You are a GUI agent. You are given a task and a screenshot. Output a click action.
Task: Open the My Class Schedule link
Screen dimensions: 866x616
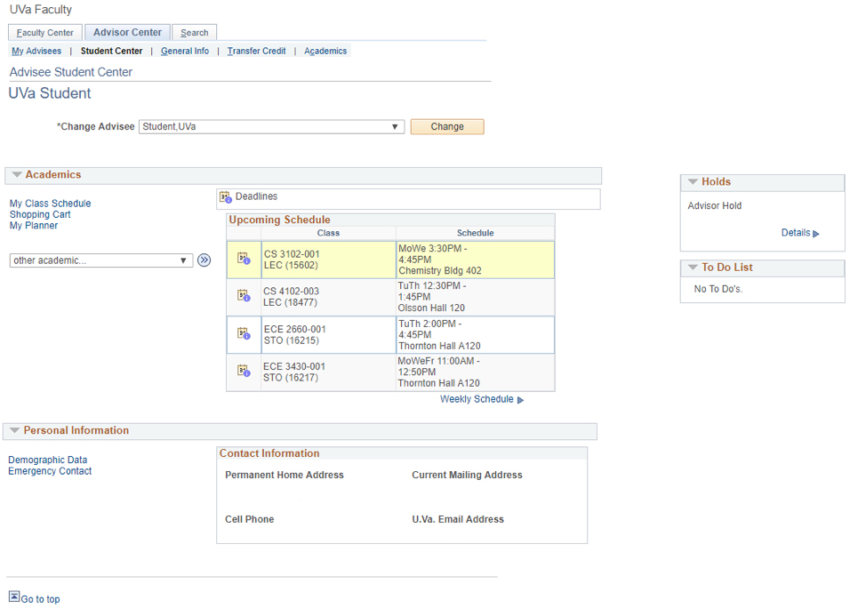click(50, 204)
